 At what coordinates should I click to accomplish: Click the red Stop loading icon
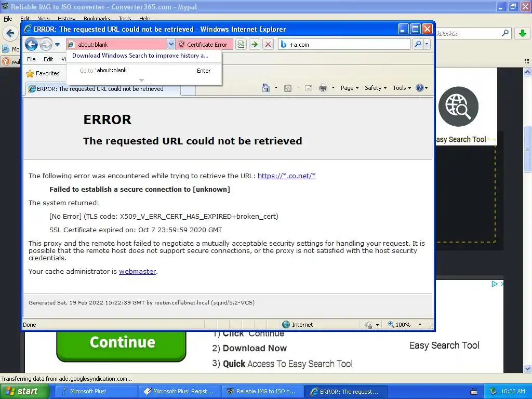268,45
